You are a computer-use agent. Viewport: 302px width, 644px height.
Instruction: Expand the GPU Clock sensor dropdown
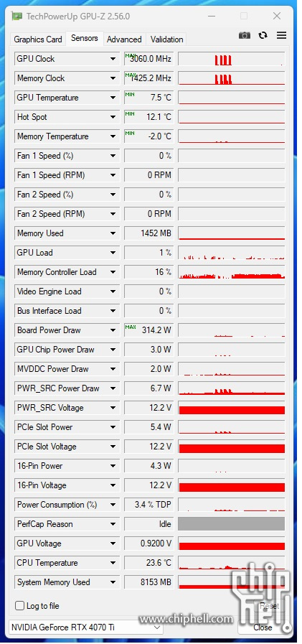pos(113,59)
